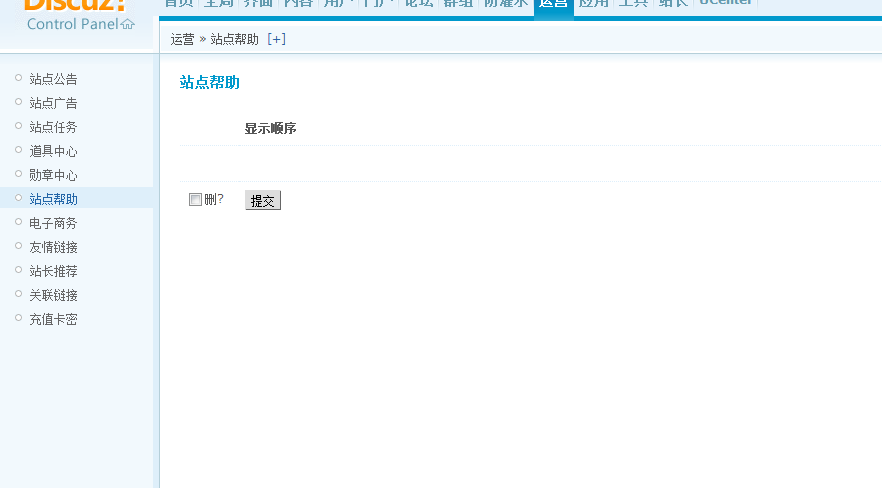The width and height of the screenshot is (882, 488).
Task: Click the home icon beside Control Panel
Action: [127, 25]
